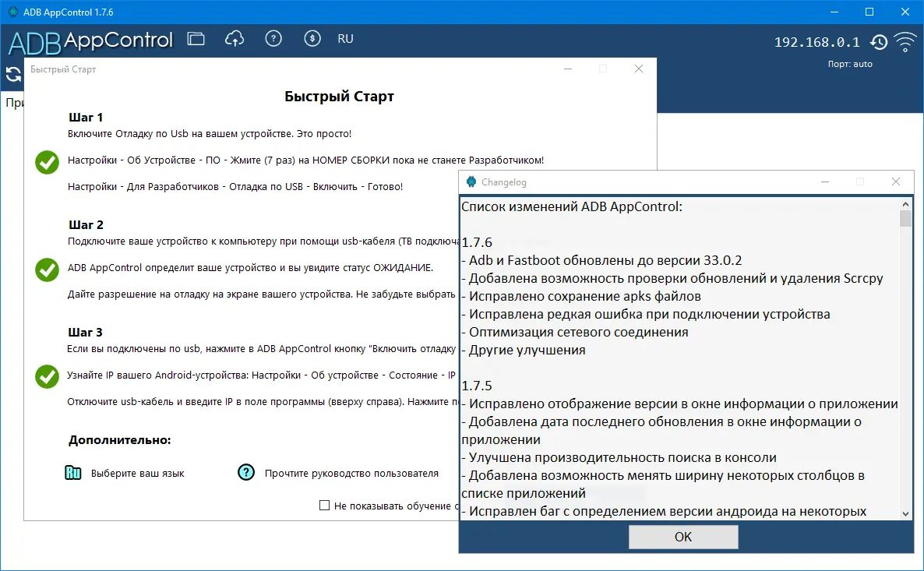Open 'Прочтите руководство пользователя' link
This screenshot has width=924, height=571.
point(351,473)
